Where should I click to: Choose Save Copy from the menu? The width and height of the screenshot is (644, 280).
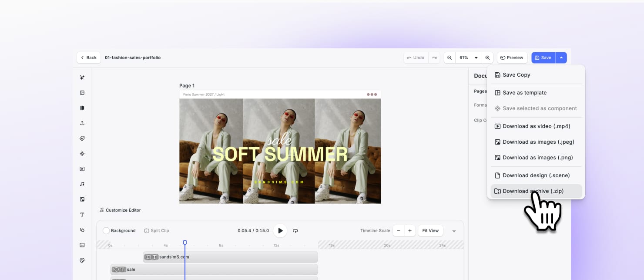536,75
